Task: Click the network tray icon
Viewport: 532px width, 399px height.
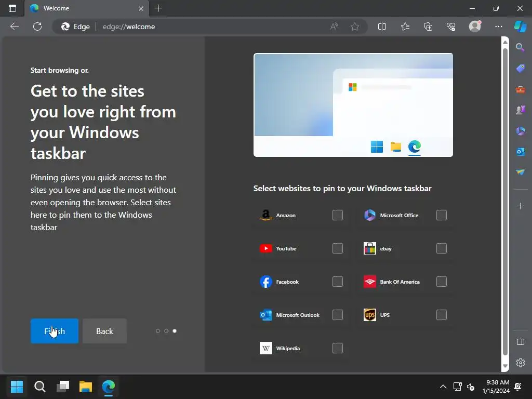Action: (x=457, y=387)
